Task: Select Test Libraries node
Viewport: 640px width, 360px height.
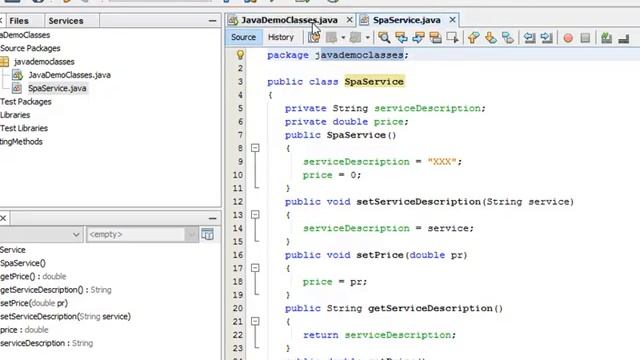Action: (24, 128)
